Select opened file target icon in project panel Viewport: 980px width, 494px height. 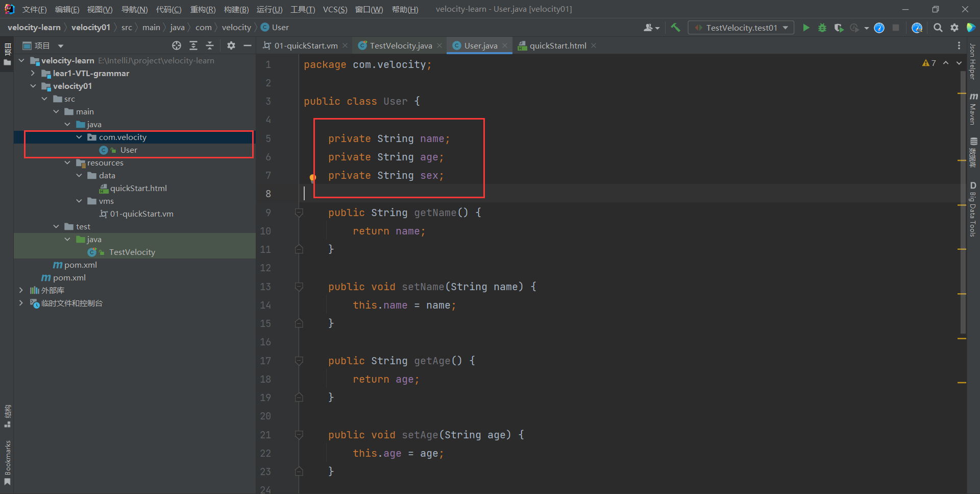pyautogui.click(x=177, y=45)
